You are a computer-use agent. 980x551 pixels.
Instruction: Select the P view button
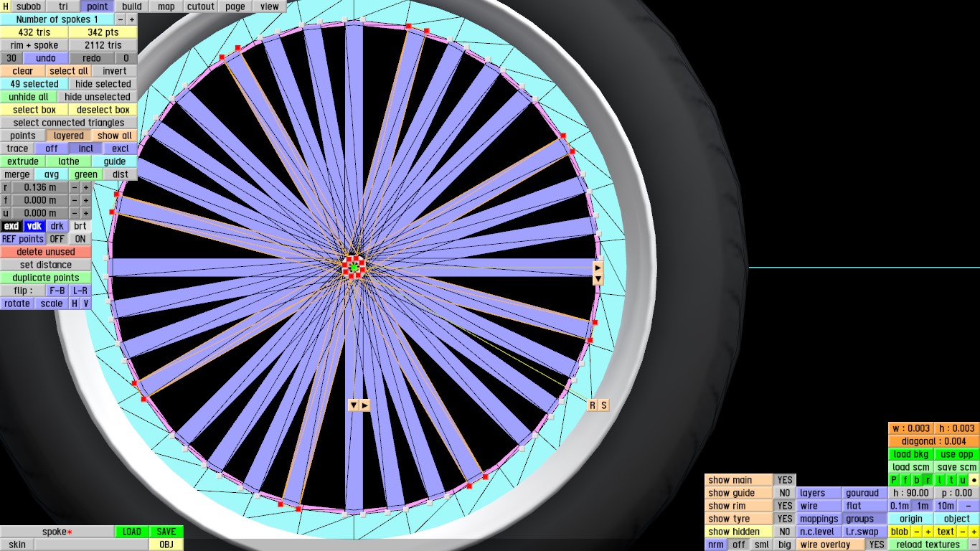pyautogui.click(x=894, y=480)
